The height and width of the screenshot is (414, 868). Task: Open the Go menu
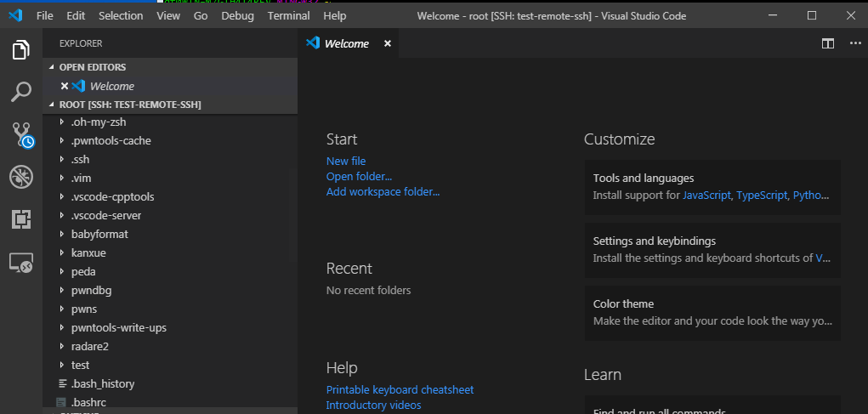tap(201, 15)
